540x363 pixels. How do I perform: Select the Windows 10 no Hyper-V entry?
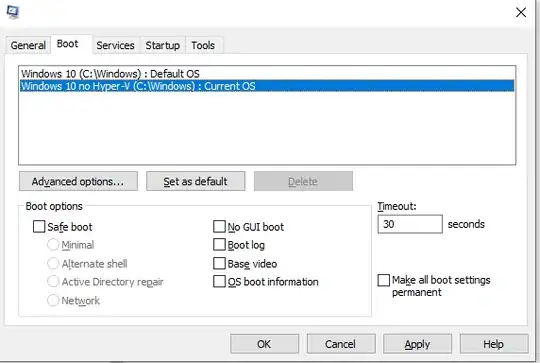(267, 86)
